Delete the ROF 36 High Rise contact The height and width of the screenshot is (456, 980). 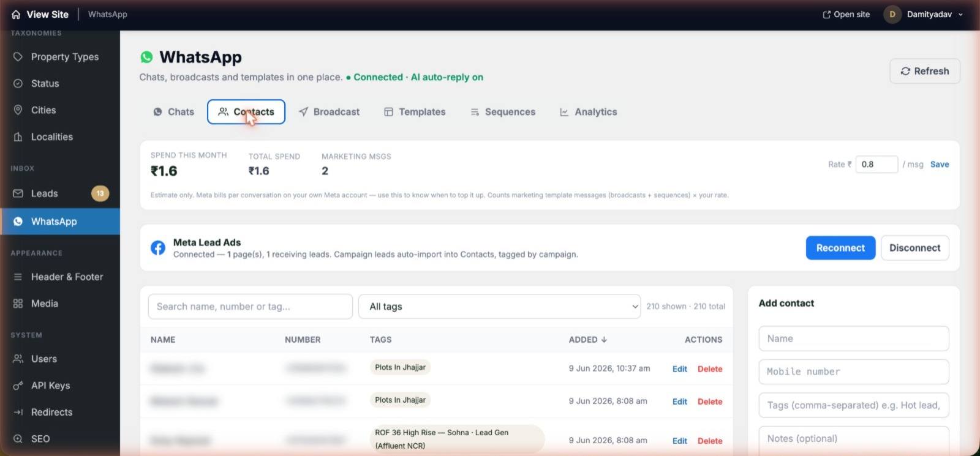click(710, 441)
